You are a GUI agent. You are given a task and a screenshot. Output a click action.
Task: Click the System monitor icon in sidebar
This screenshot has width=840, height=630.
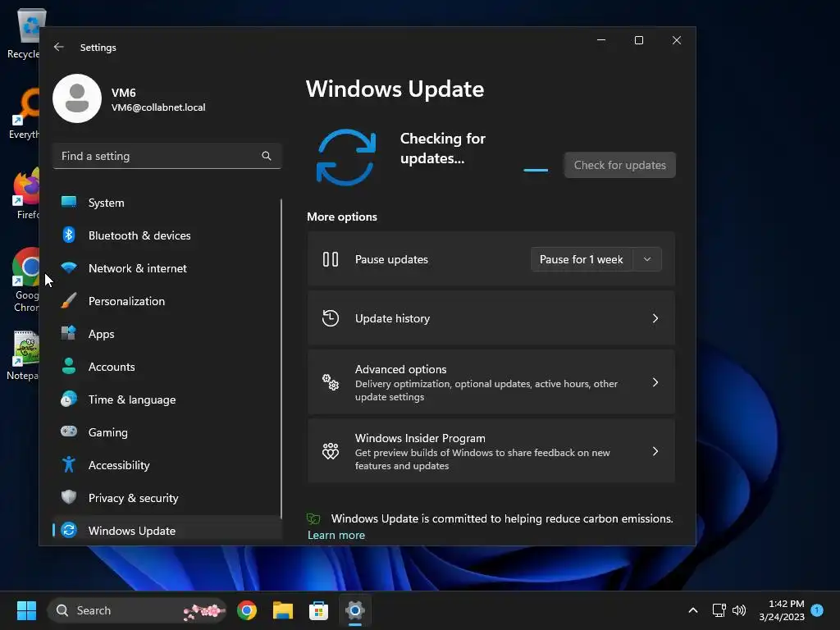[69, 202]
